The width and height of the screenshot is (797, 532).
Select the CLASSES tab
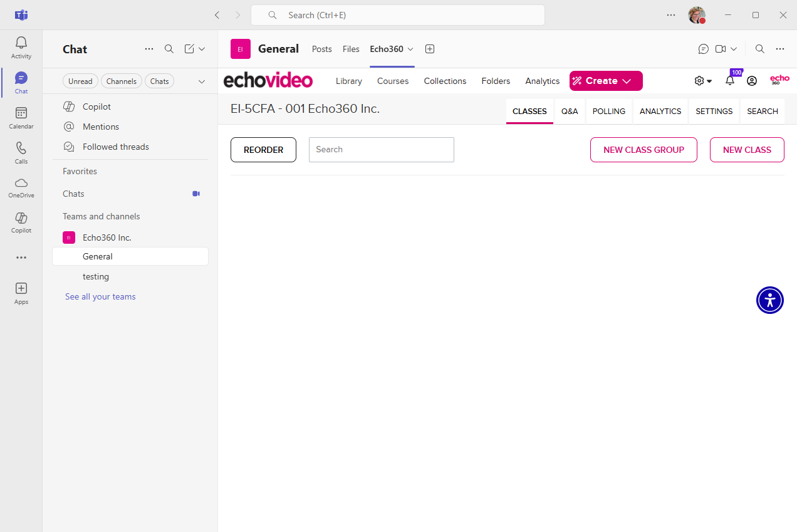click(529, 112)
